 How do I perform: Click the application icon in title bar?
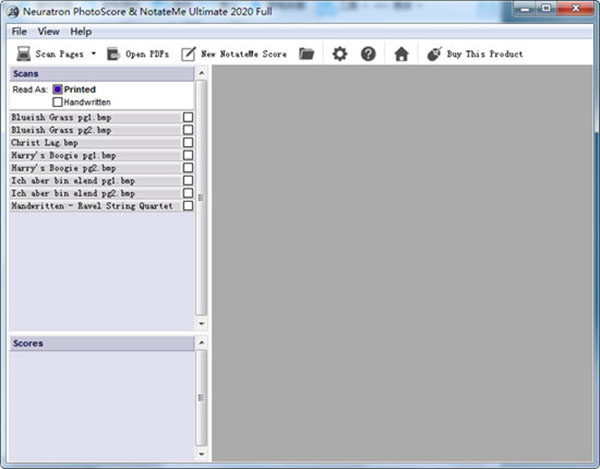point(13,12)
